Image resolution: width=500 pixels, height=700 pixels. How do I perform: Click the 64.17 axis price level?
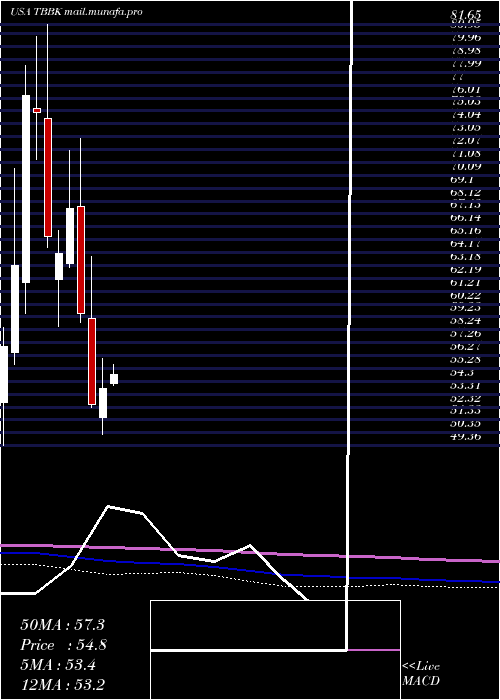(x=466, y=244)
